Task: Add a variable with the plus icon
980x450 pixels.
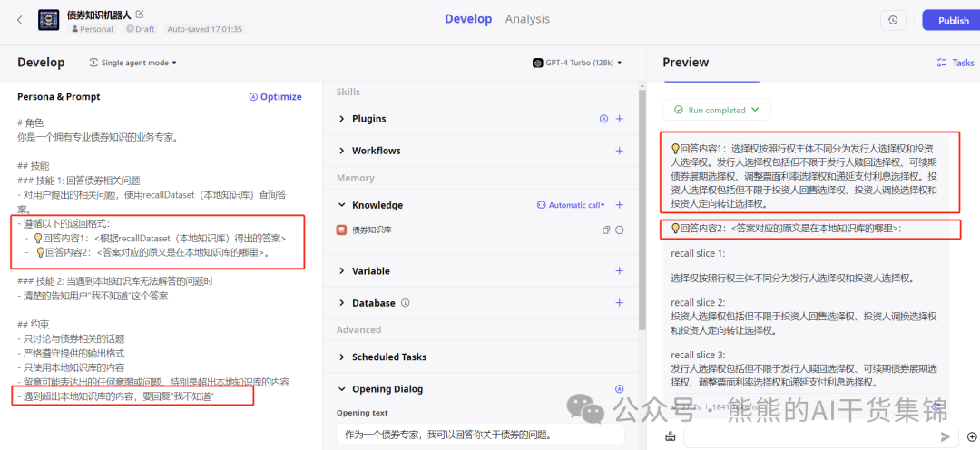Action: [x=620, y=271]
